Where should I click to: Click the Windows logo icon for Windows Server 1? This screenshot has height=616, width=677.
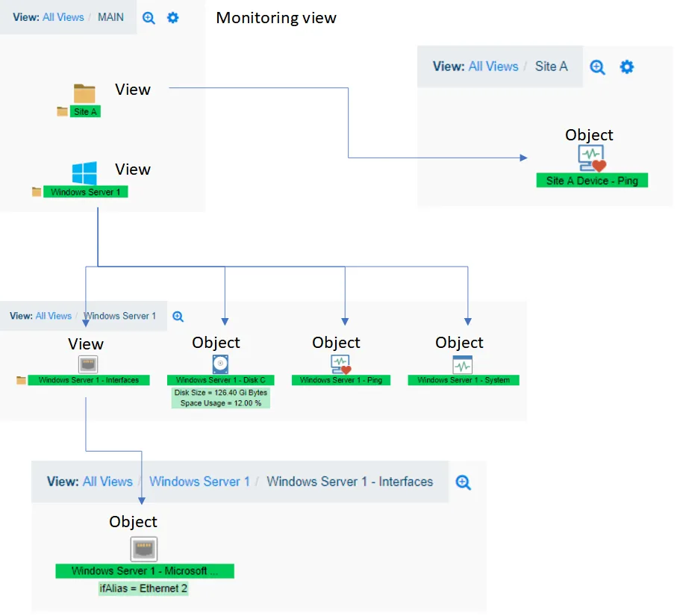(x=84, y=173)
